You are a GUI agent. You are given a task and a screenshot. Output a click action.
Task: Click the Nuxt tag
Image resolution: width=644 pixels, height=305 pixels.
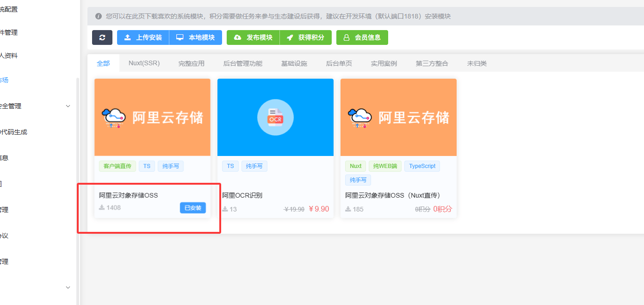tap(355, 166)
